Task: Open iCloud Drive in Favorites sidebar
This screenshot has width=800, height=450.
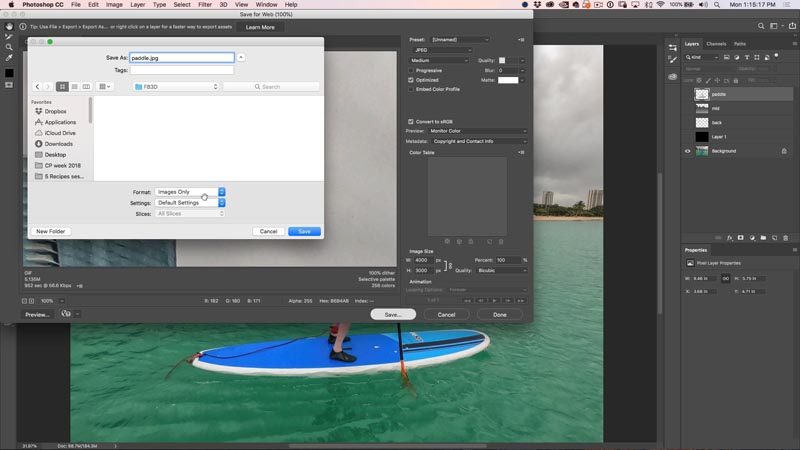Action: 55,133
